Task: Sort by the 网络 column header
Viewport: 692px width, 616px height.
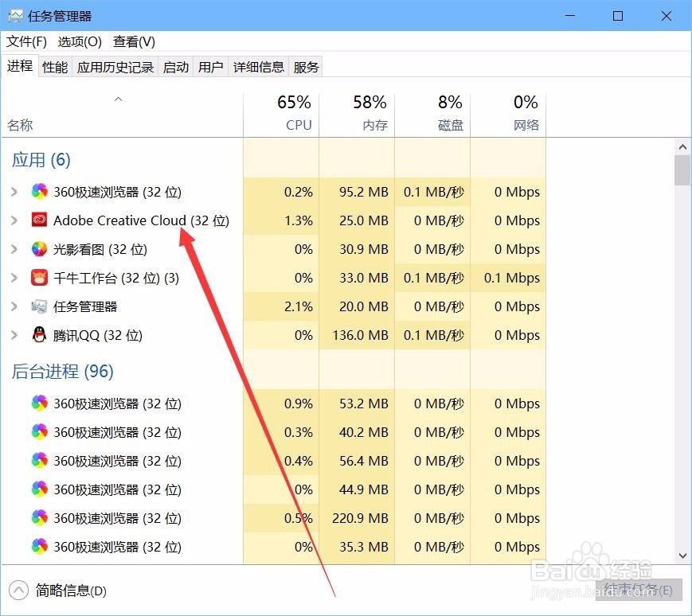Action: 508,115
